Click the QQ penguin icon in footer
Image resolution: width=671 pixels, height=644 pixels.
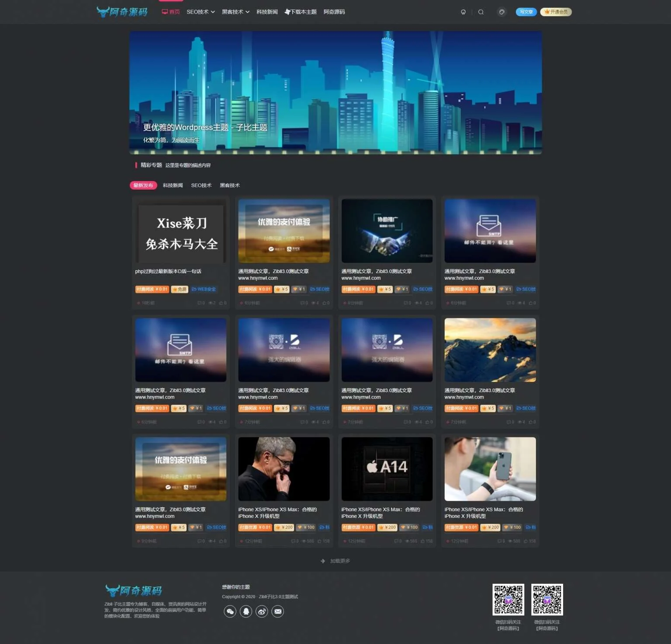(x=246, y=611)
